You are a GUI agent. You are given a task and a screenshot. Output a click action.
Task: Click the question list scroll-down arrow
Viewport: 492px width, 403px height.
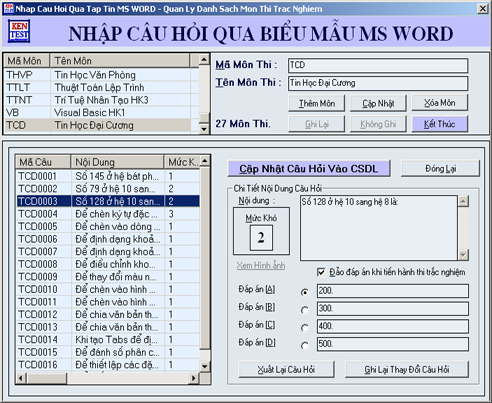point(205,366)
